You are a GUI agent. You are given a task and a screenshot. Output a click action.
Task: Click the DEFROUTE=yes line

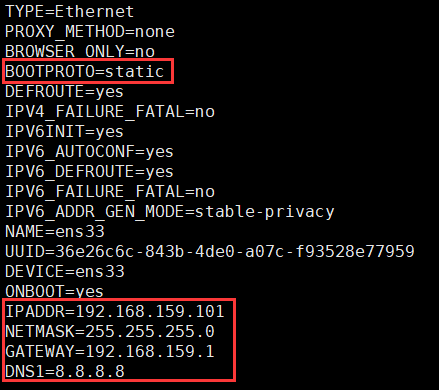64,92
